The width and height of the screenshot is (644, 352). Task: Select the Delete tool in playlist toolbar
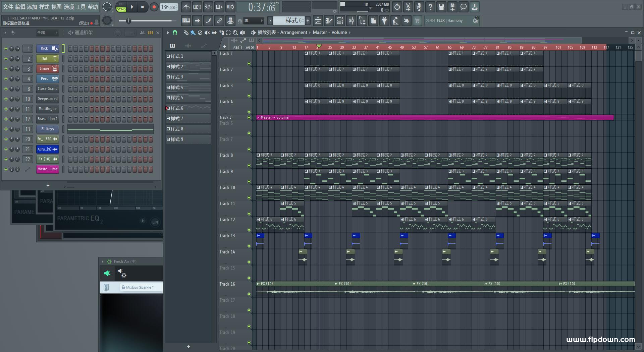click(x=200, y=33)
